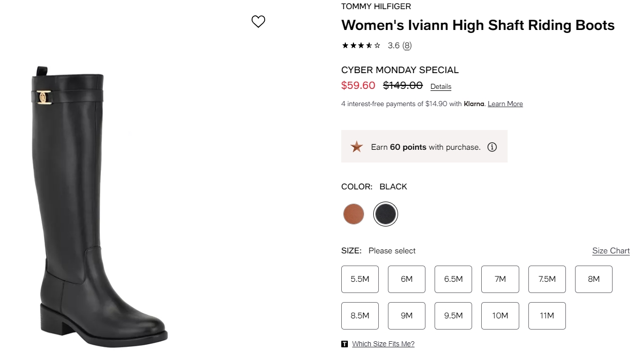This screenshot has width=644, height=359.
Task: Select the brown color swatch
Action: [353, 214]
